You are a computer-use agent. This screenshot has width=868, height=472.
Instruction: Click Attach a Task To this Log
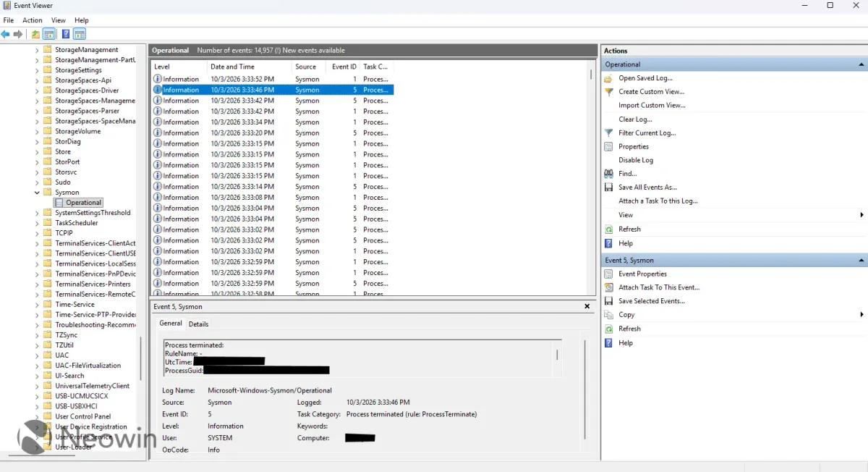(x=658, y=201)
